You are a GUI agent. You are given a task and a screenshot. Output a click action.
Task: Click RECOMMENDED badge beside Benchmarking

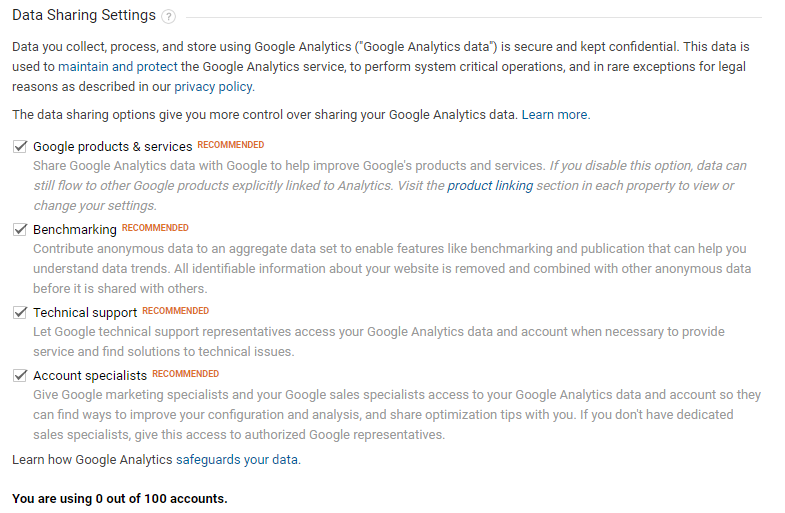click(155, 228)
